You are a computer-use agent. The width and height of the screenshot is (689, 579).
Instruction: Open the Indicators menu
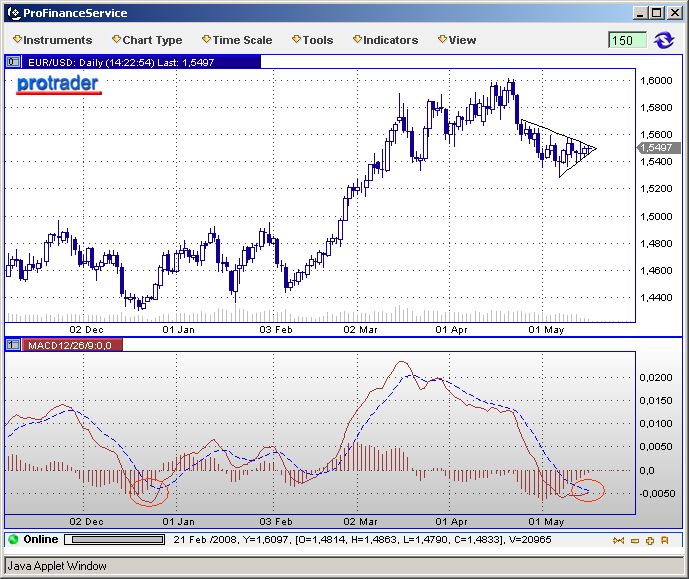[x=385, y=40]
